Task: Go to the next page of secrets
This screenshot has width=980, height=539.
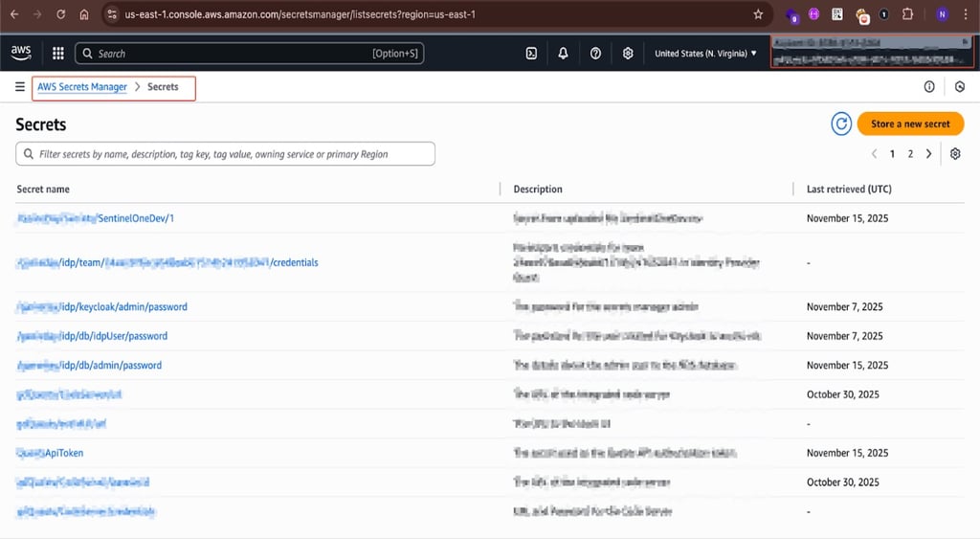Action: 928,154
